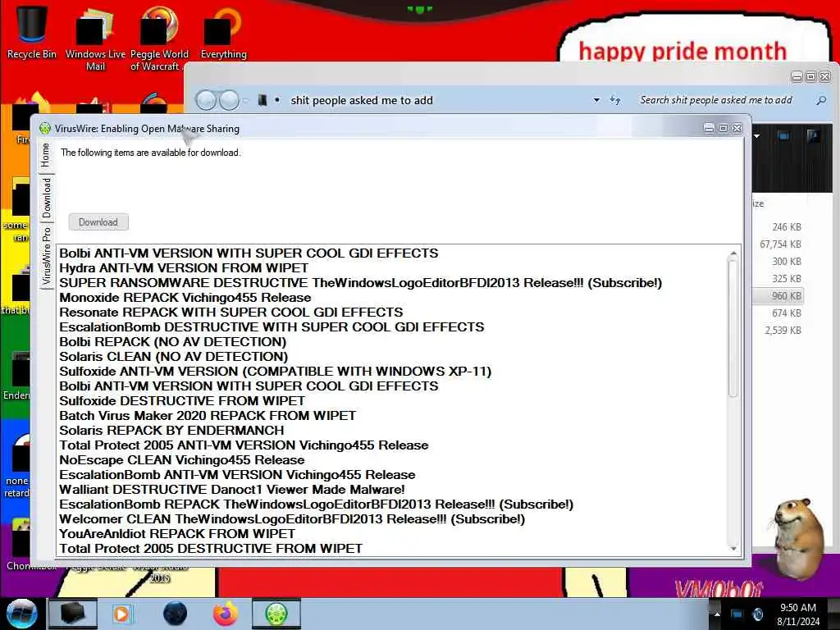Screen dimensions: 840x630
Task: Click the Explorer back navigation button
Action: 206,100
